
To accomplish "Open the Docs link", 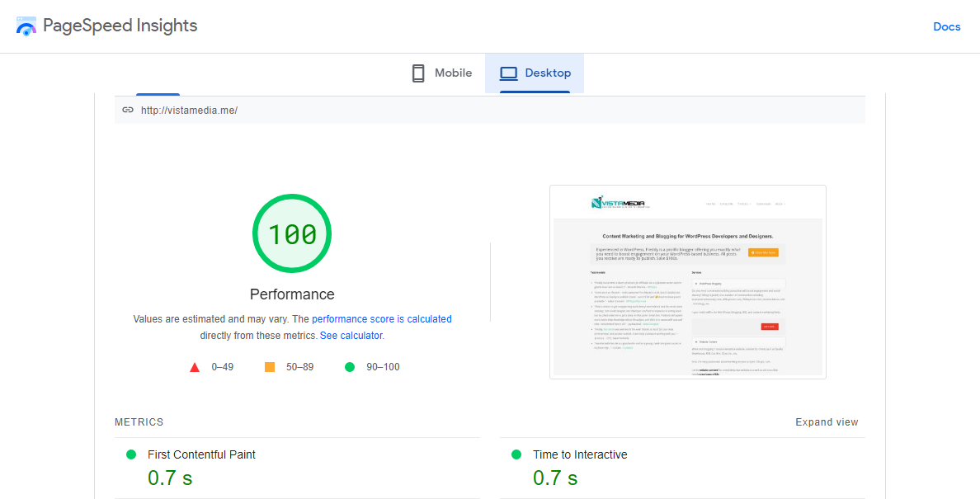I will (x=946, y=27).
